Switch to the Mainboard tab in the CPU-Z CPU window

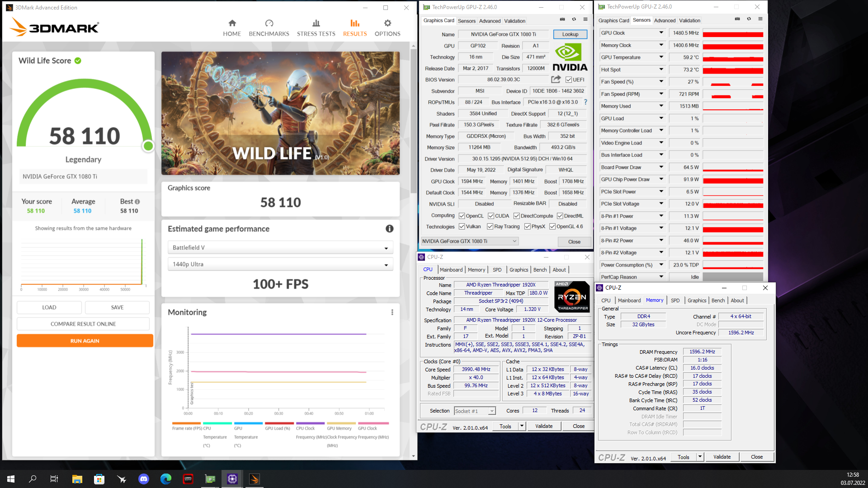[x=451, y=270]
